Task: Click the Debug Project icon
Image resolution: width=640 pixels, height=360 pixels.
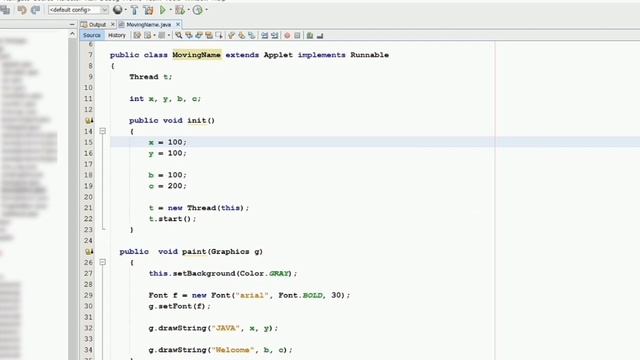Action: 180,10
